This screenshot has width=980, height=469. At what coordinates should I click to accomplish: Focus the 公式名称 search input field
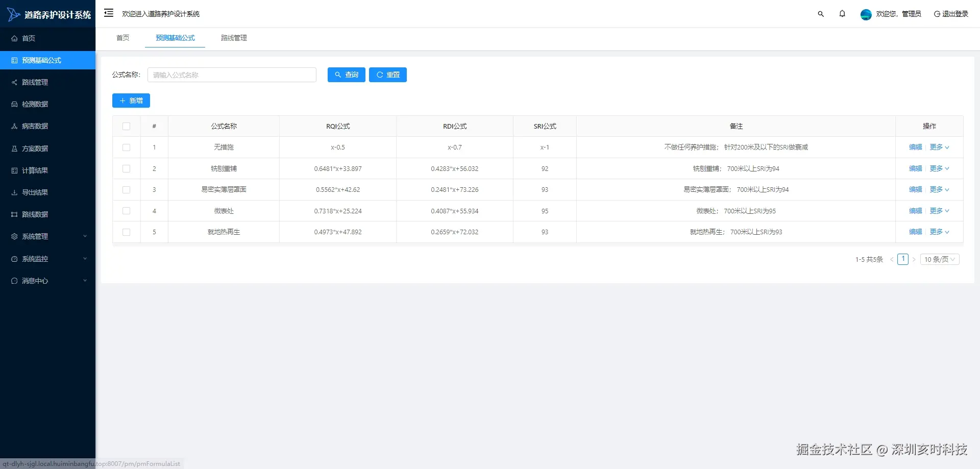232,75
